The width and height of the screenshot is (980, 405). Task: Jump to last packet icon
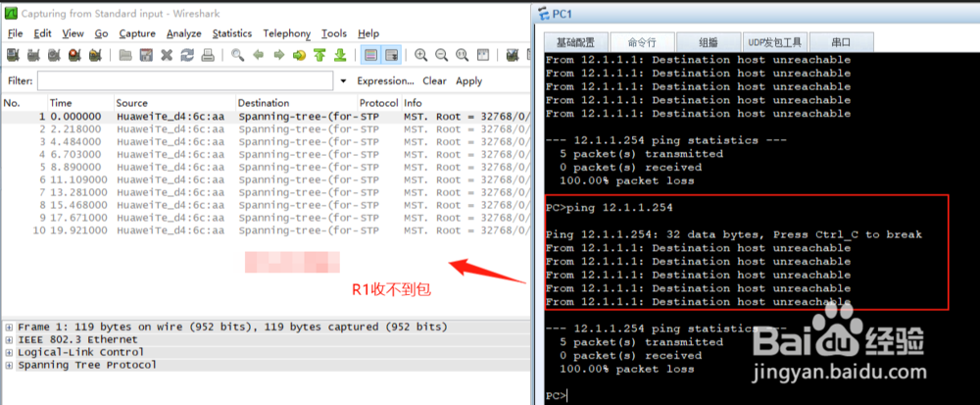(x=340, y=55)
